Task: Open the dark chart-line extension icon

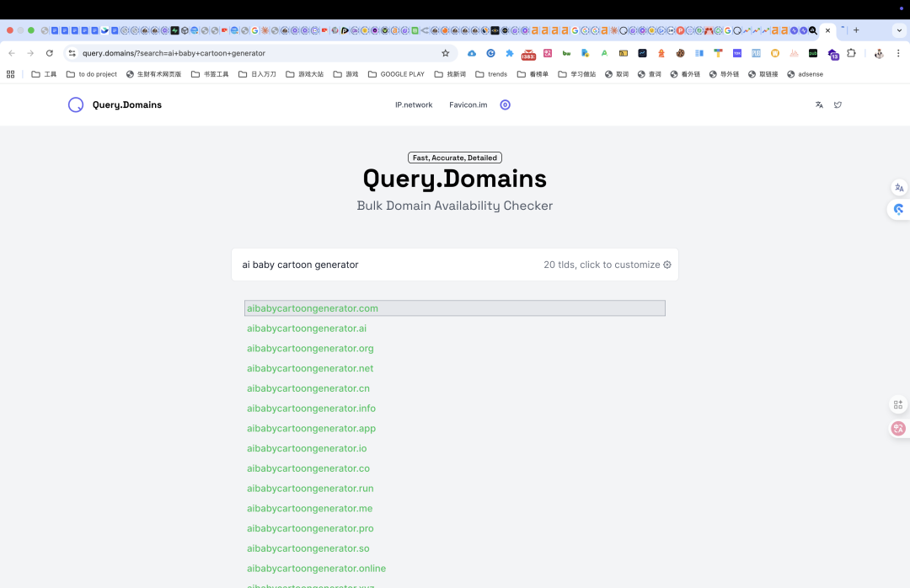Action: click(642, 53)
